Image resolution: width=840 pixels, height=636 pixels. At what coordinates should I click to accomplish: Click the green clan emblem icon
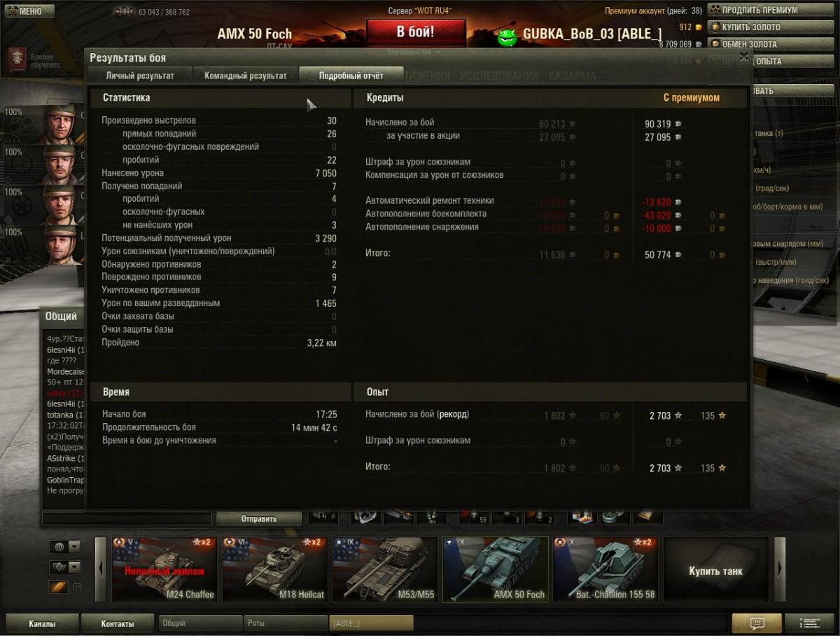pyautogui.click(x=507, y=38)
